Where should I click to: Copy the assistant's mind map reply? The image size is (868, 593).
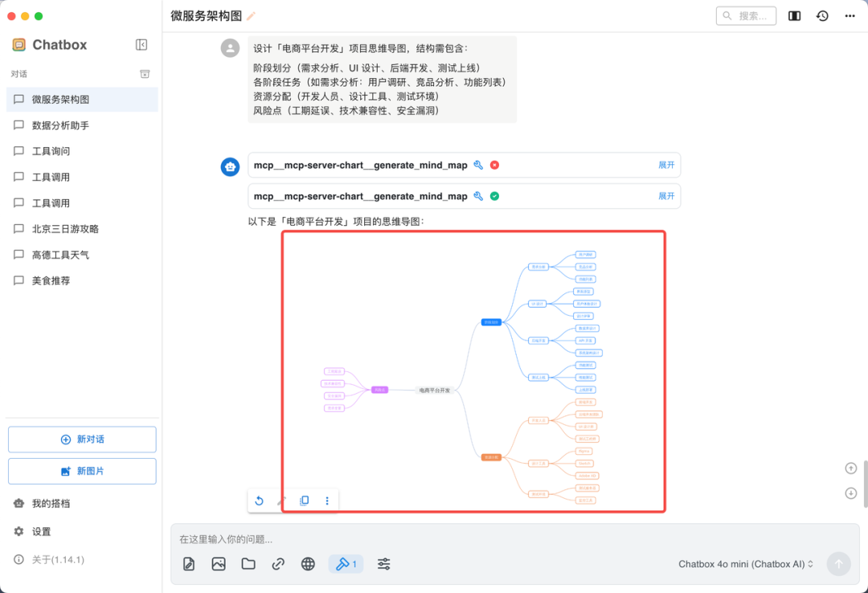click(304, 500)
